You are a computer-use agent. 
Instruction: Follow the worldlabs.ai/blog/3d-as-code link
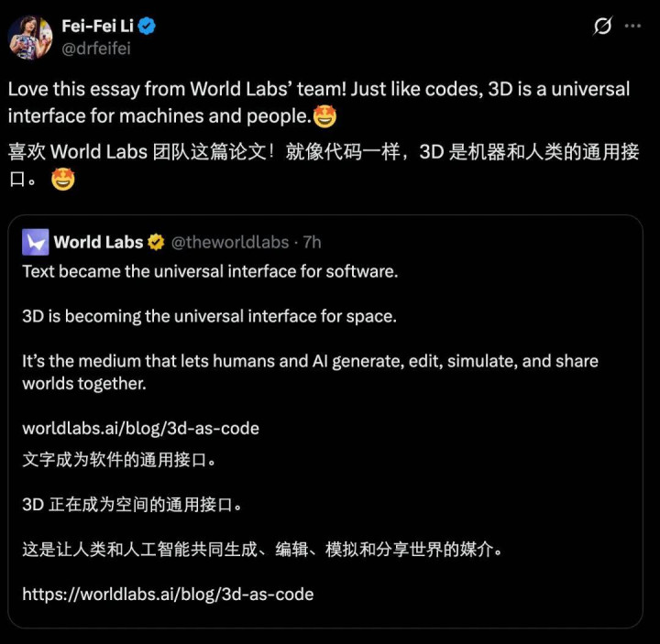tap(140, 428)
